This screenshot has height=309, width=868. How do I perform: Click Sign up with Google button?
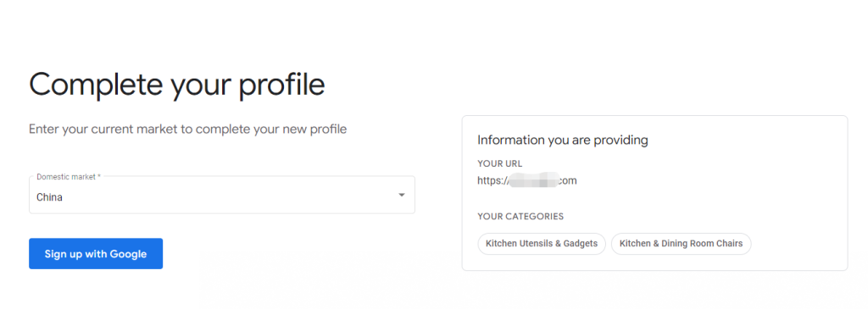[x=96, y=254]
